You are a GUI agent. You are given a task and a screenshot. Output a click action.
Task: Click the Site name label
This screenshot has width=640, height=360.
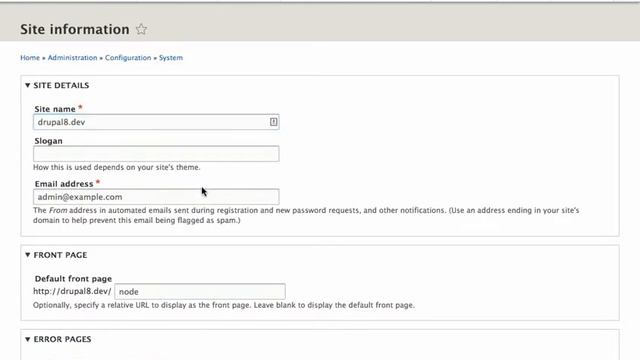coord(55,109)
